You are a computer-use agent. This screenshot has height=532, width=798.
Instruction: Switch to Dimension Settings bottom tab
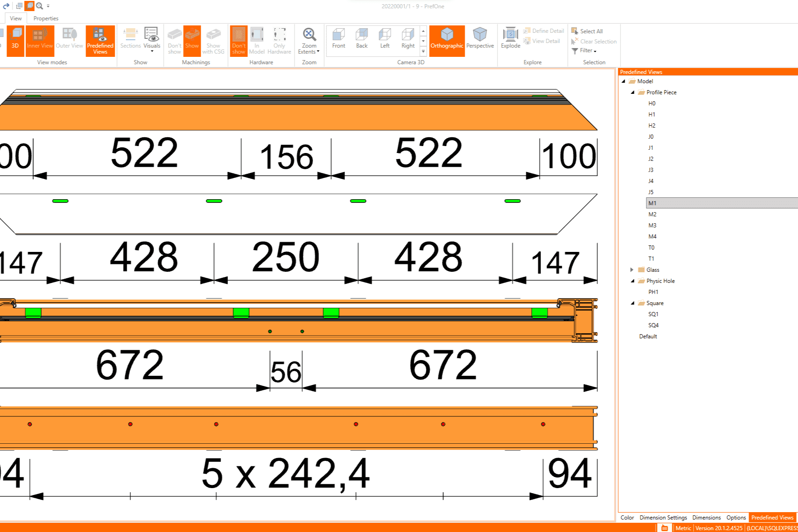point(663,518)
